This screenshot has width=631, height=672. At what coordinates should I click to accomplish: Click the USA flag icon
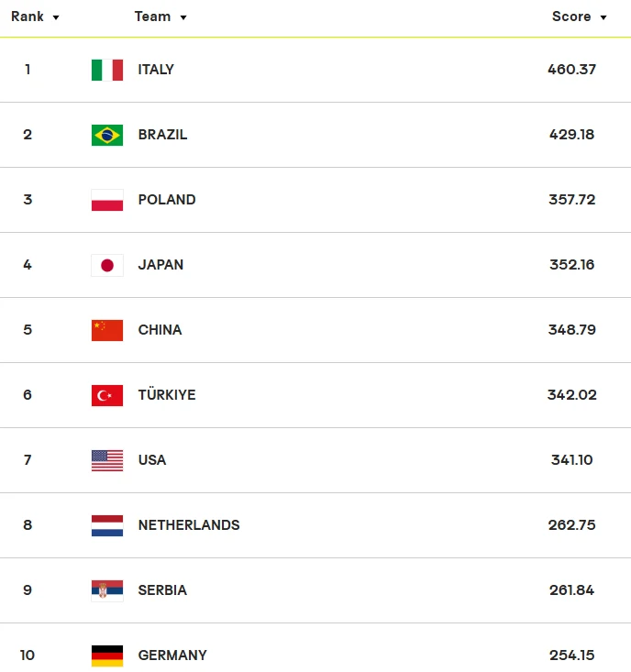[x=107, y=461]
